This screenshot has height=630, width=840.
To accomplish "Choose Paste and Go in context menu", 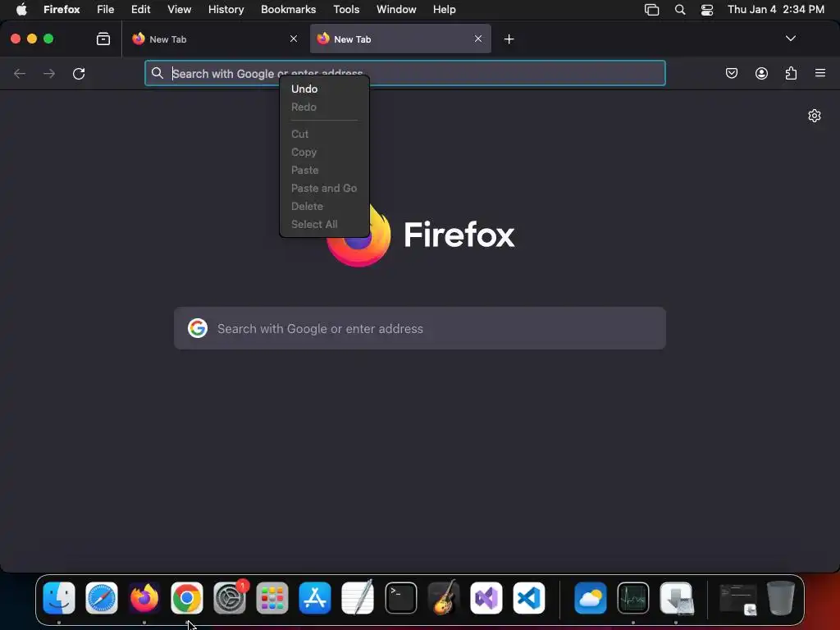I will (323, 188).
